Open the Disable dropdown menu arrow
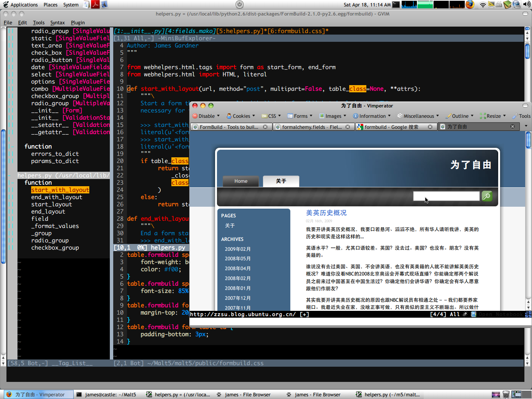Screen dimensions: 532x399 click(x=218, y=116)
